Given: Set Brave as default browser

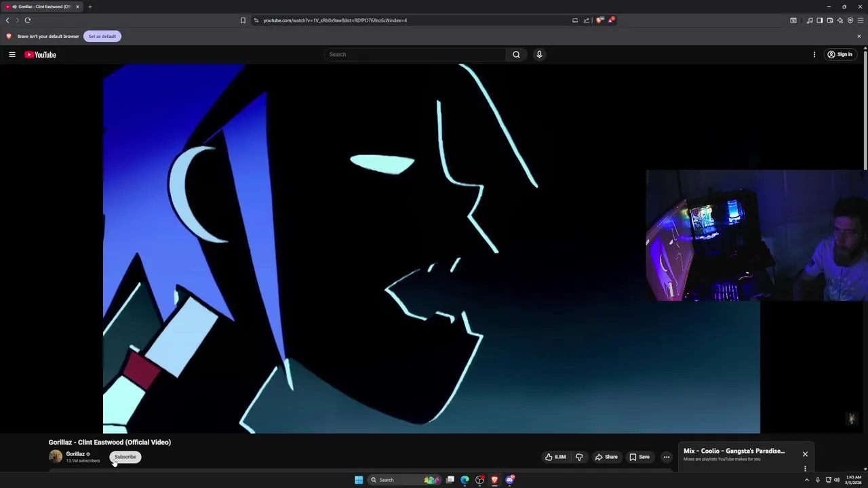Looking at the screenshot, I should click(x=102, y=36).
